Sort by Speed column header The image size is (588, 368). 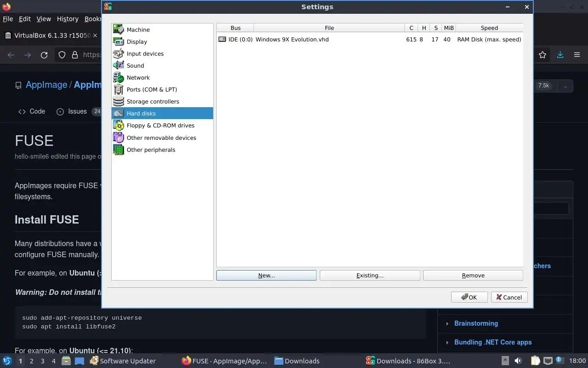coord(489,28)
